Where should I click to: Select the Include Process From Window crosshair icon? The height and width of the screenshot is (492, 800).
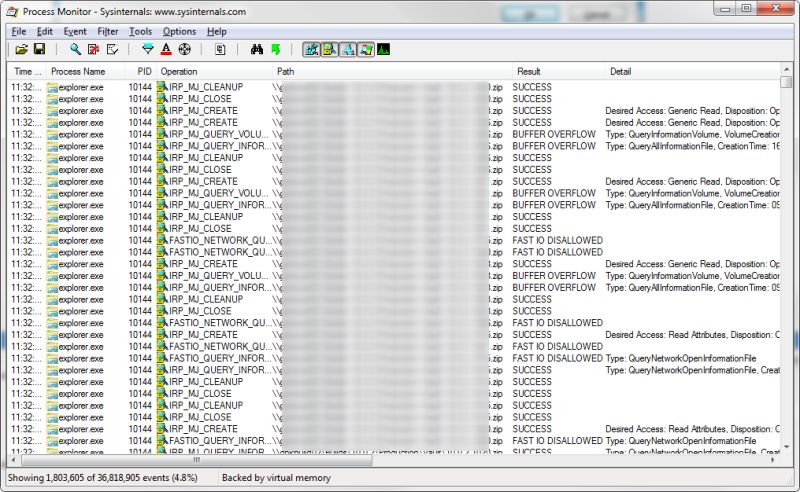coord(185,49)
